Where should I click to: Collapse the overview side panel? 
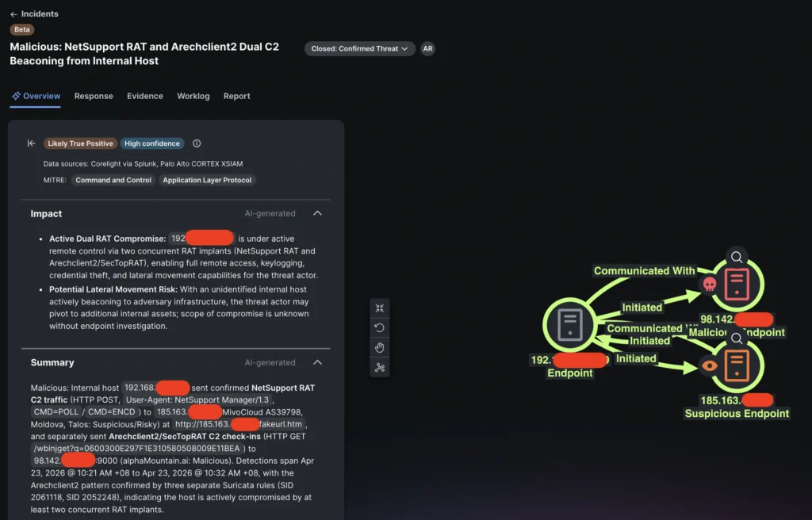click(x=31, y=143)
